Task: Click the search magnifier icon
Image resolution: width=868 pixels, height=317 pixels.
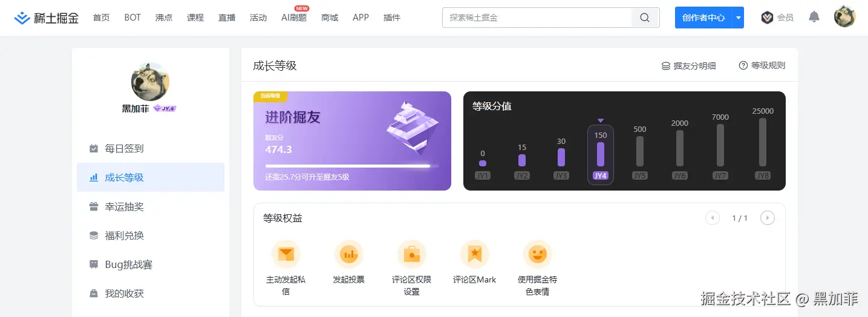Action: point(645,18)
